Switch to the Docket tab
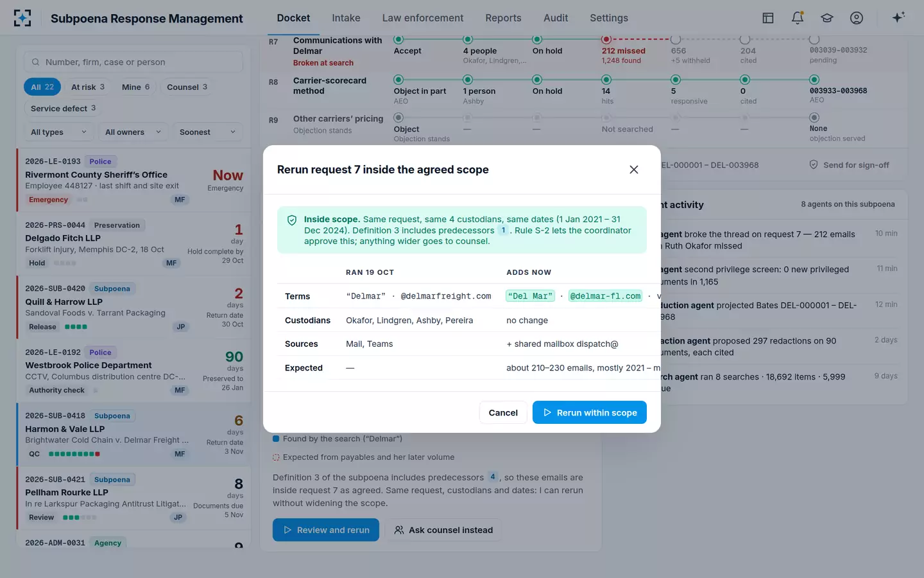 (x=293, y=18)
